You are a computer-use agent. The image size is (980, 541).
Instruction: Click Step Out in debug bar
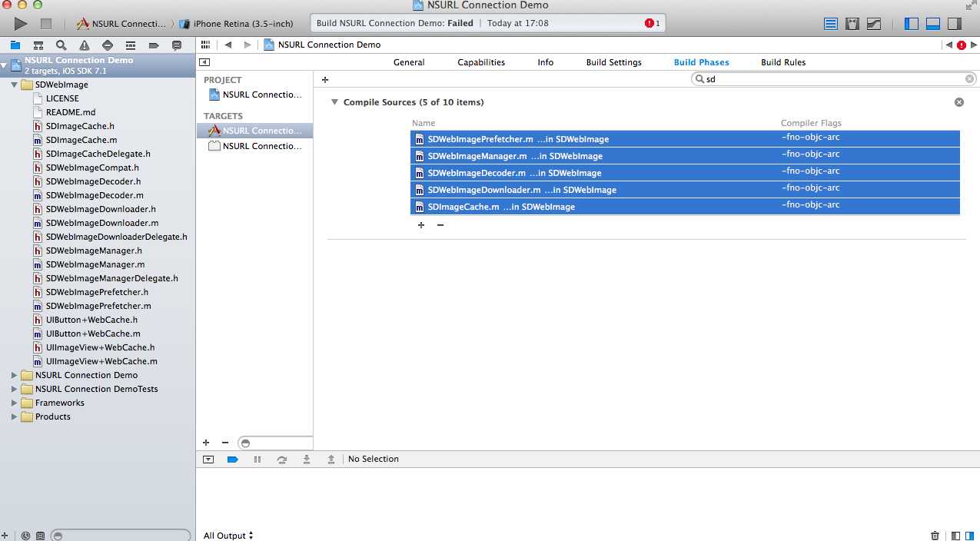point(331,459)
